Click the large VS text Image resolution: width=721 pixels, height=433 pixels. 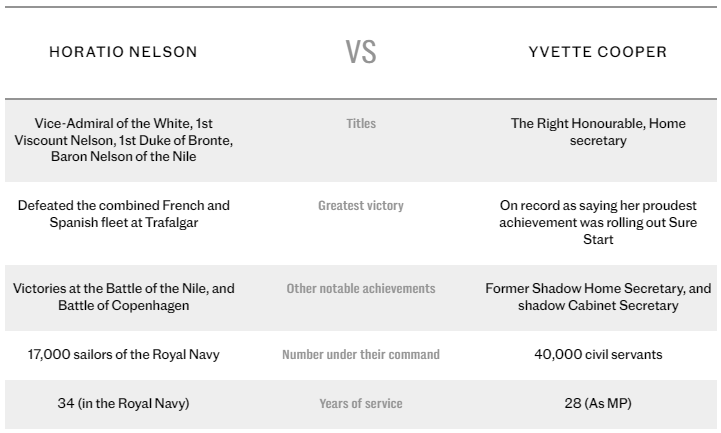click(x=361, y=52)
